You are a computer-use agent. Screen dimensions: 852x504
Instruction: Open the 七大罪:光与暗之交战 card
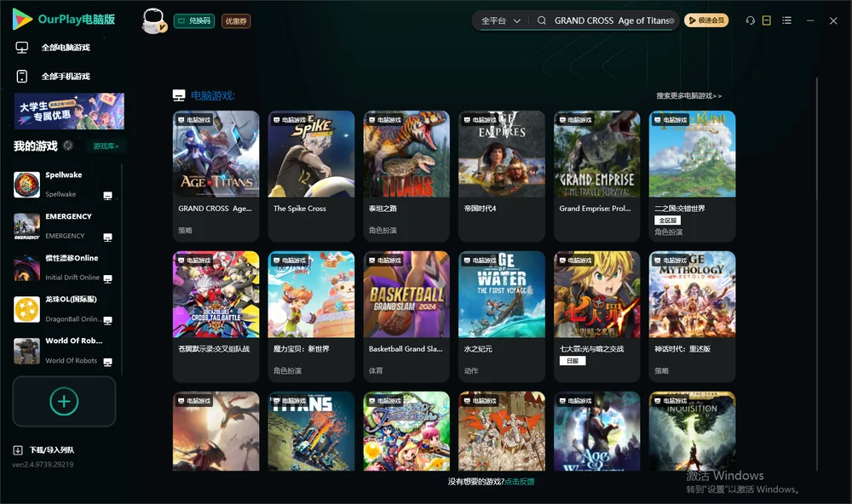[596, 317]
